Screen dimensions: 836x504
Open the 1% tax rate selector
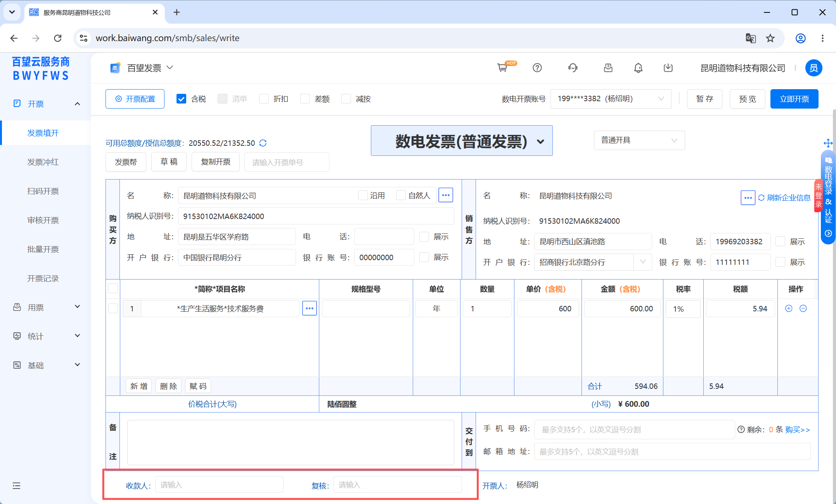(x=683, y=309)
